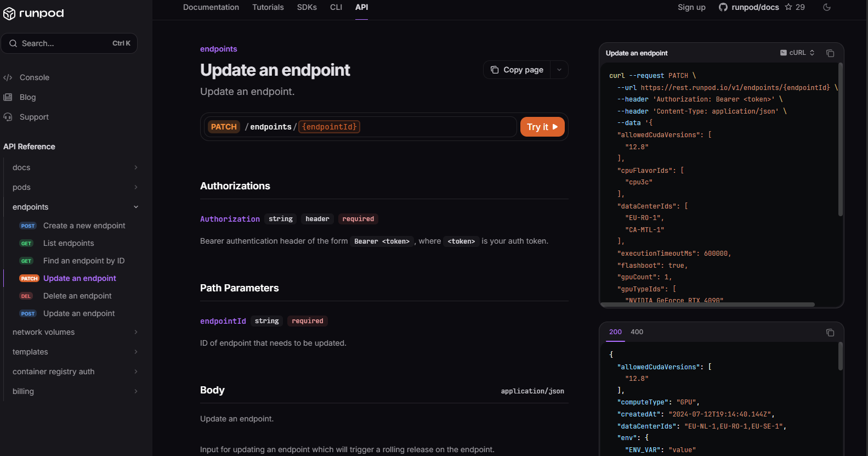The width and height of the screenshot is (868, 456).
Task: Click the Authorization parameter name
Action: [x=230, y=219]
